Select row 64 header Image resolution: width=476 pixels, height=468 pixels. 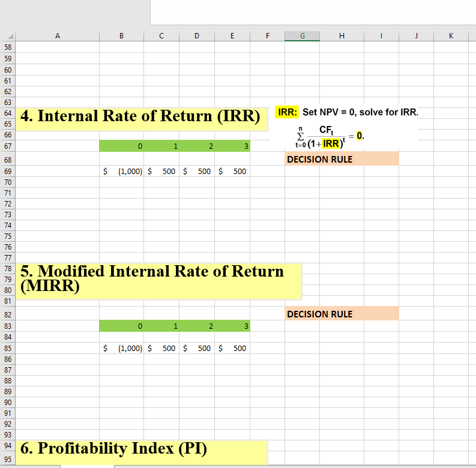pyautogui.click(x=8, y=113)
